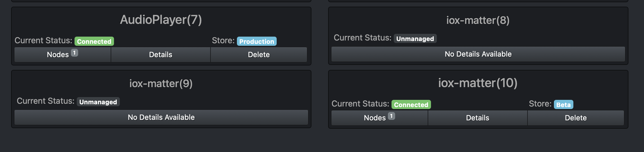Screen dimensions: 644x152
Task: Click the Connected status badge on AudioPlayer(7)
Action: pos(94,41)
